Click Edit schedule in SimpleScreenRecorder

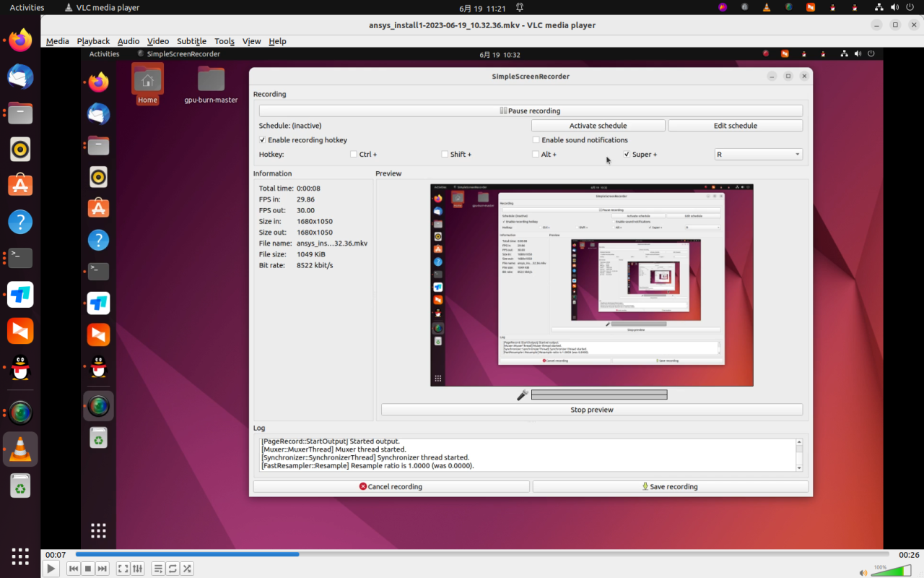coord(735,126)
